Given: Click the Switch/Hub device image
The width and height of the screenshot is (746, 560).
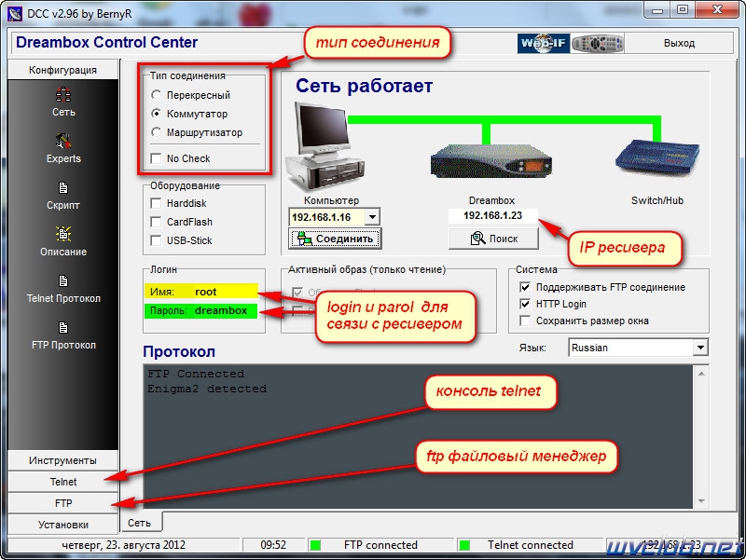Looking at the screenshot, I should coord(657,157).
